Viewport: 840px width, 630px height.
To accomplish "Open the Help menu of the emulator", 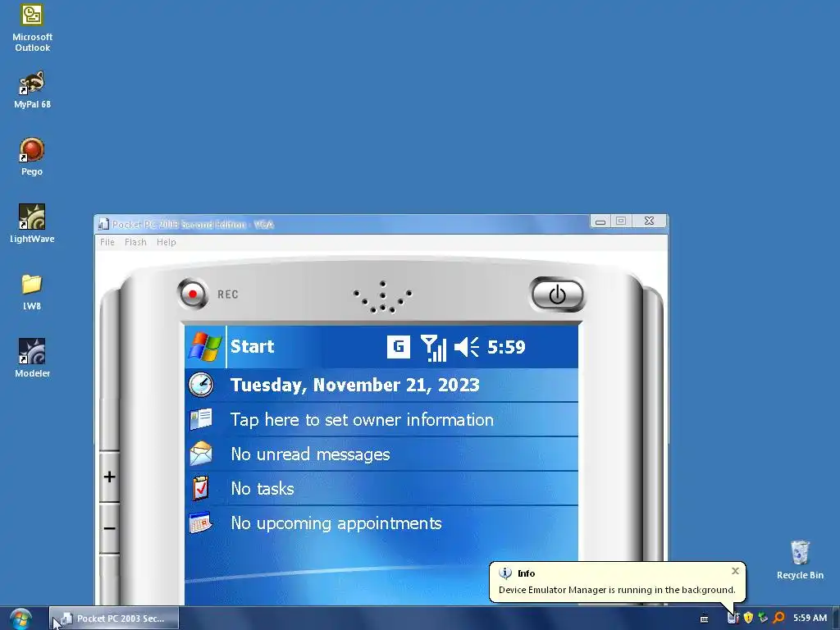I will click(166, 242).
